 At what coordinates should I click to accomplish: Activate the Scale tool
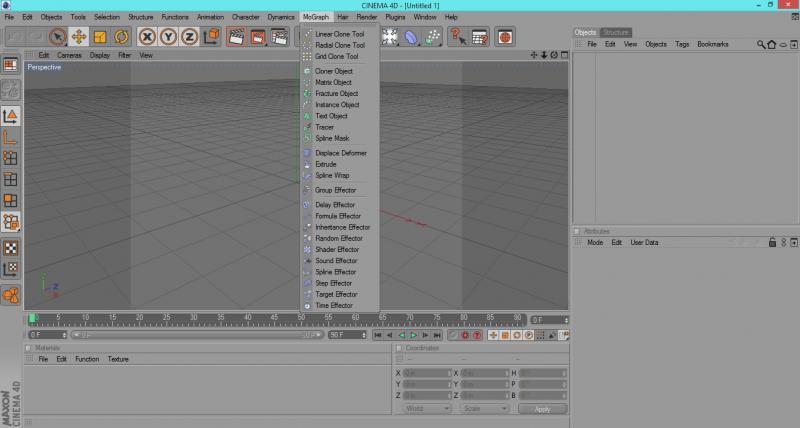100,37
